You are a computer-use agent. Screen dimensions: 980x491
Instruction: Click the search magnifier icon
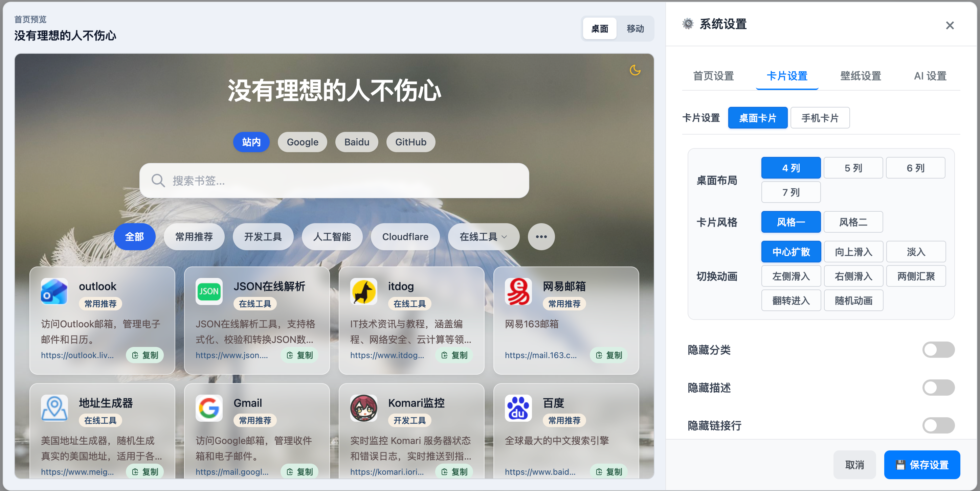[x=158, y=181]
